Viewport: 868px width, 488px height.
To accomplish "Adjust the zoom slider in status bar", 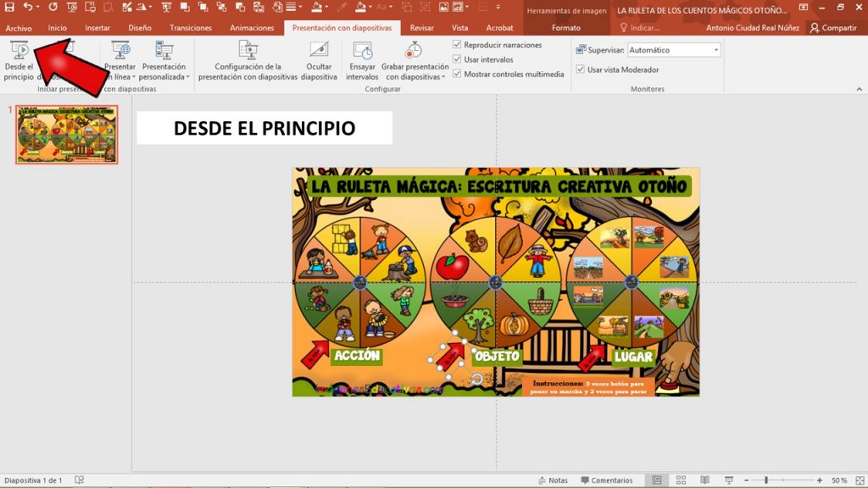I will pyautogui.click(x=766, y=480).
